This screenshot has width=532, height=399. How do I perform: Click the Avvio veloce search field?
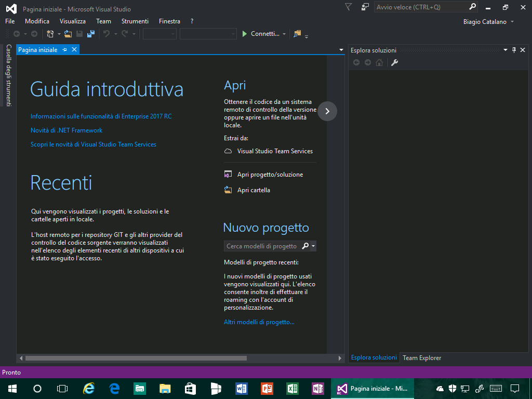421,7
